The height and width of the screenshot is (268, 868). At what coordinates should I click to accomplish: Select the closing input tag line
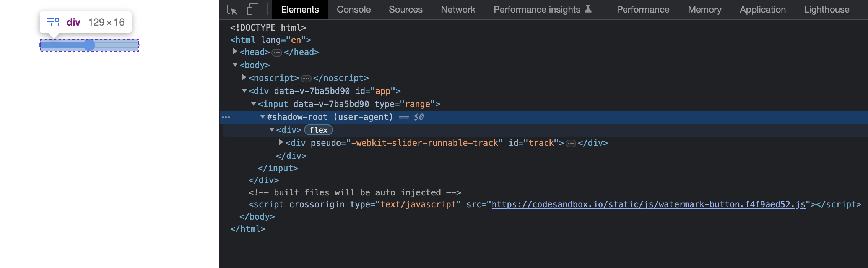[278, 168]
